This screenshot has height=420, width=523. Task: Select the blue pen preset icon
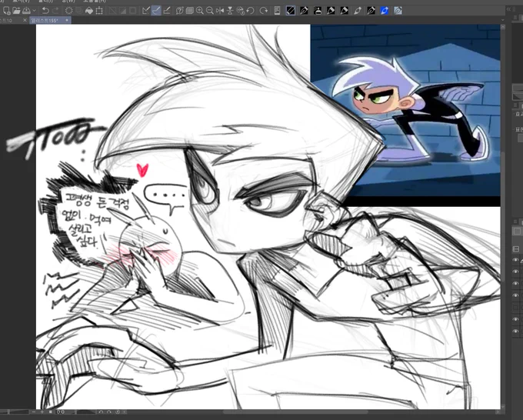(385, 11)
